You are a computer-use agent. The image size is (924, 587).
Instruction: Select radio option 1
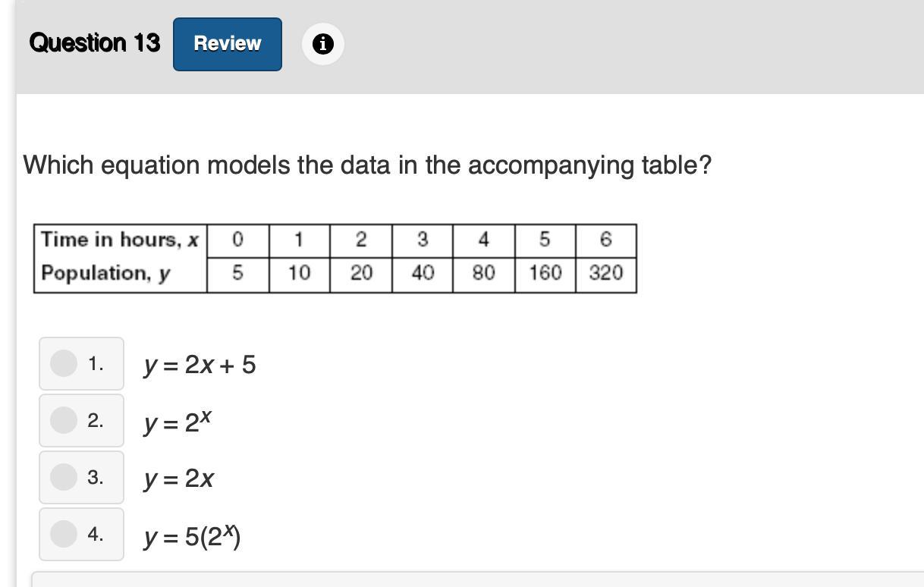click(64, 363)
